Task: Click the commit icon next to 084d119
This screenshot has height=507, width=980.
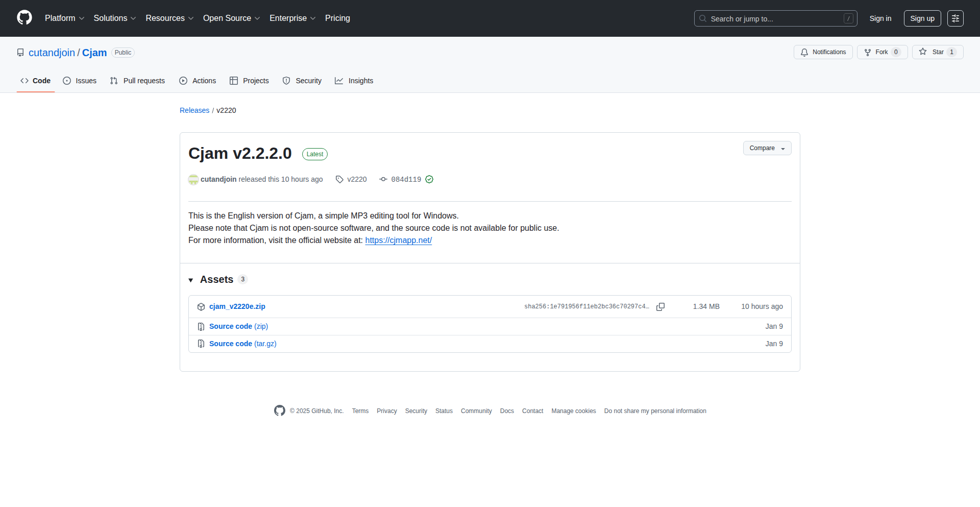Action: (x=383, y=179)
